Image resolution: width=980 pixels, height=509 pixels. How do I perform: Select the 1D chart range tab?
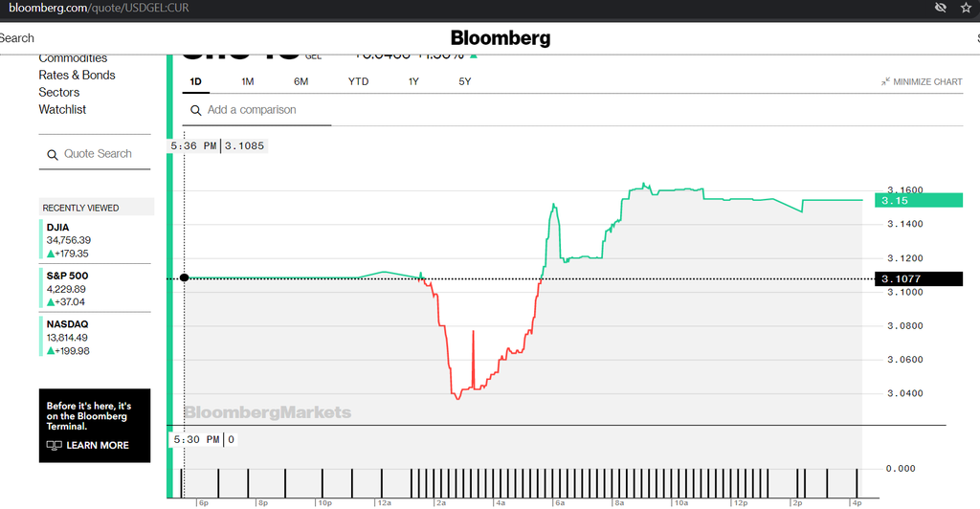click(x=195, y=82)
